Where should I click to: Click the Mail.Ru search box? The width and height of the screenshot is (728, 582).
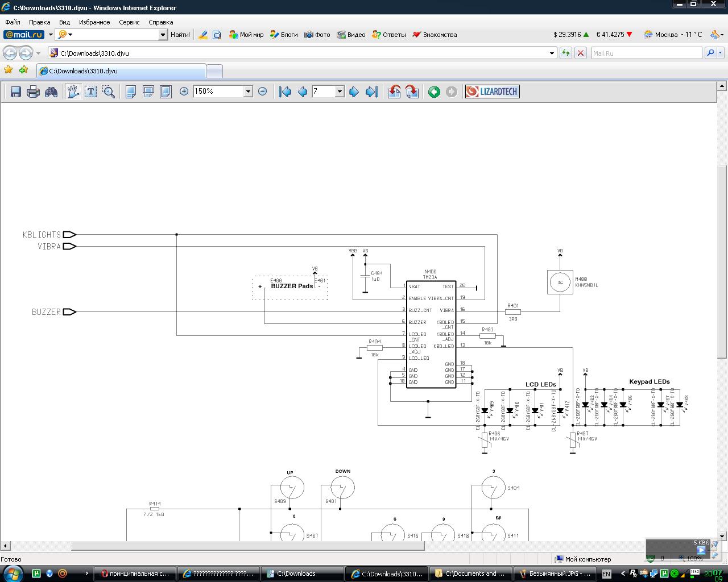(647, 53)
